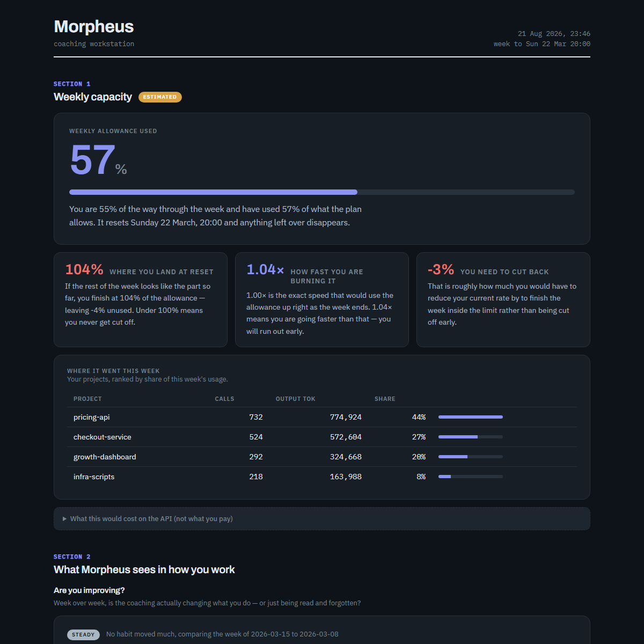Click the infra-scripts share bar

pyautogui.click(x=471, y=477)
